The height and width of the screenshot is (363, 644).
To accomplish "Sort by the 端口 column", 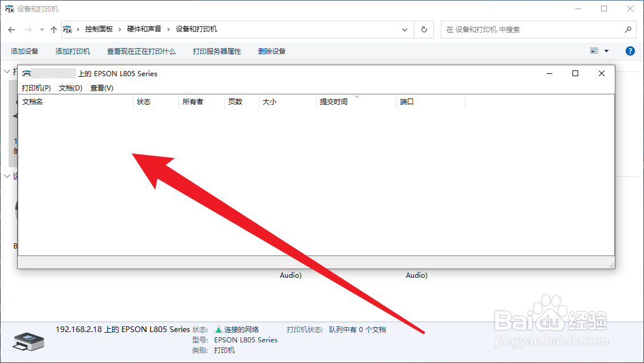I will tap(431, 102).
